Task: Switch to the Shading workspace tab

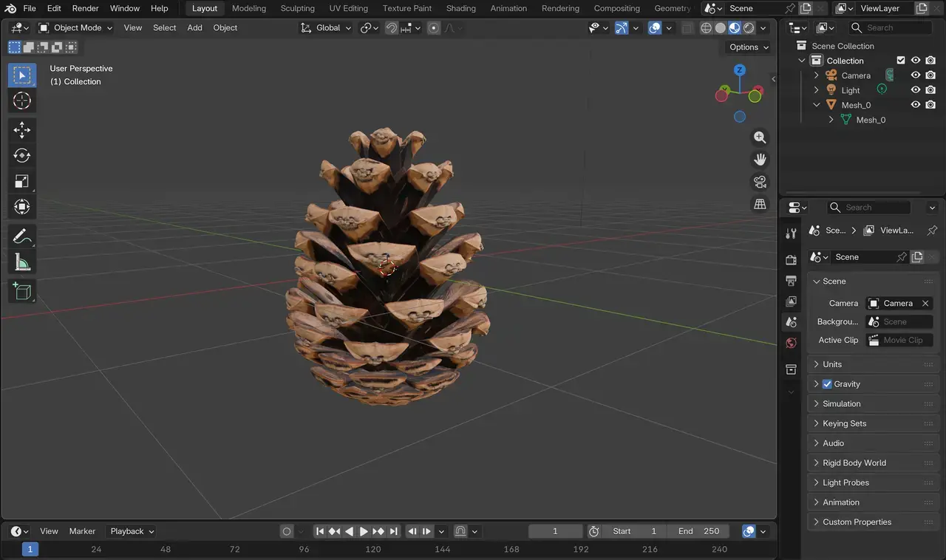Action: pos(460,8)
